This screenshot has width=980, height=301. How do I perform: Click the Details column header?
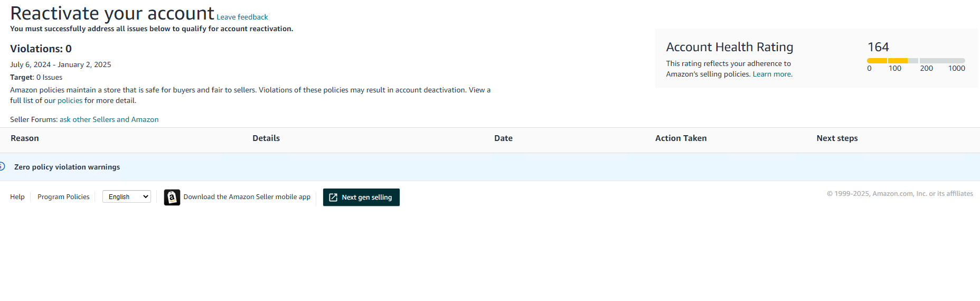pos(266,138)
